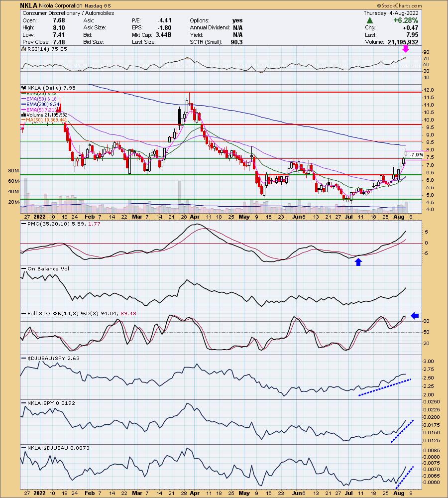The height and width of the screenshot is (498, 448).
Task: Click the Options value yes
Action: coord(237,20)
